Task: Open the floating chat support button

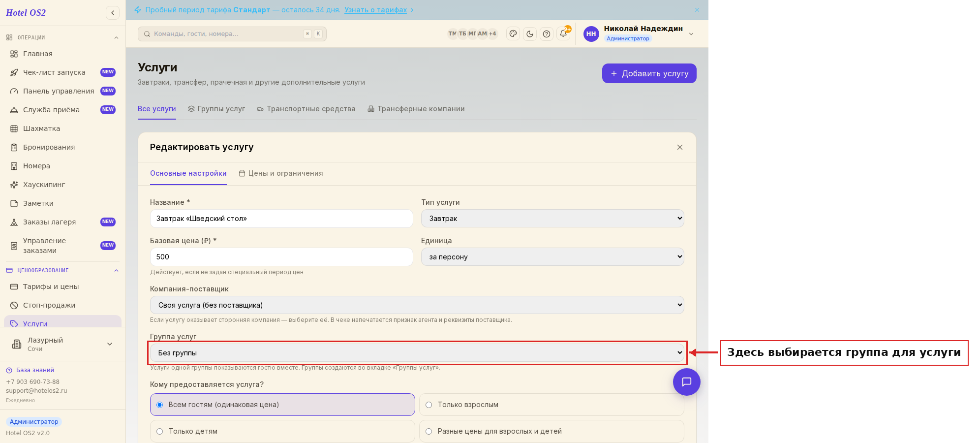Action: click(x=687, y=382)
